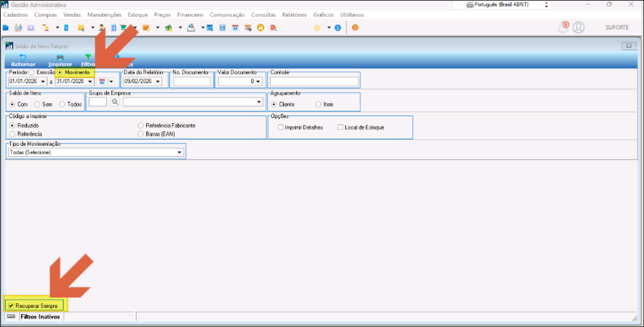
Task: Expand the Tipo de Movimentação dropdown
Action: 179,153
